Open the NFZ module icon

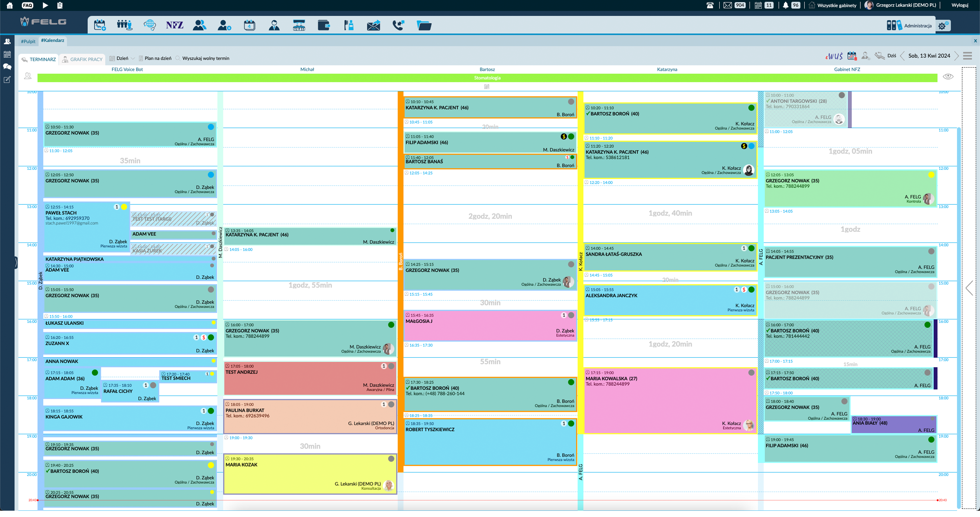point(174,25)
